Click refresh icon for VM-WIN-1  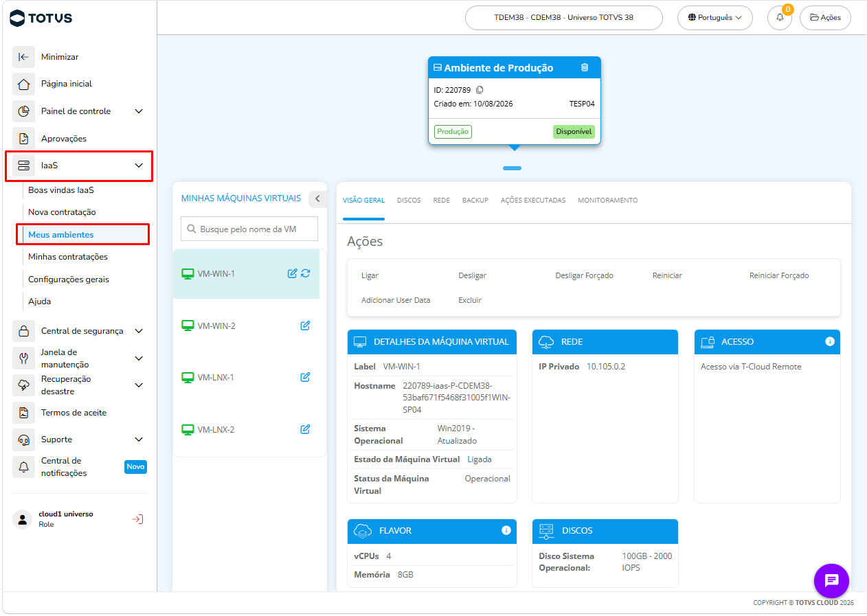click(306, 273)
